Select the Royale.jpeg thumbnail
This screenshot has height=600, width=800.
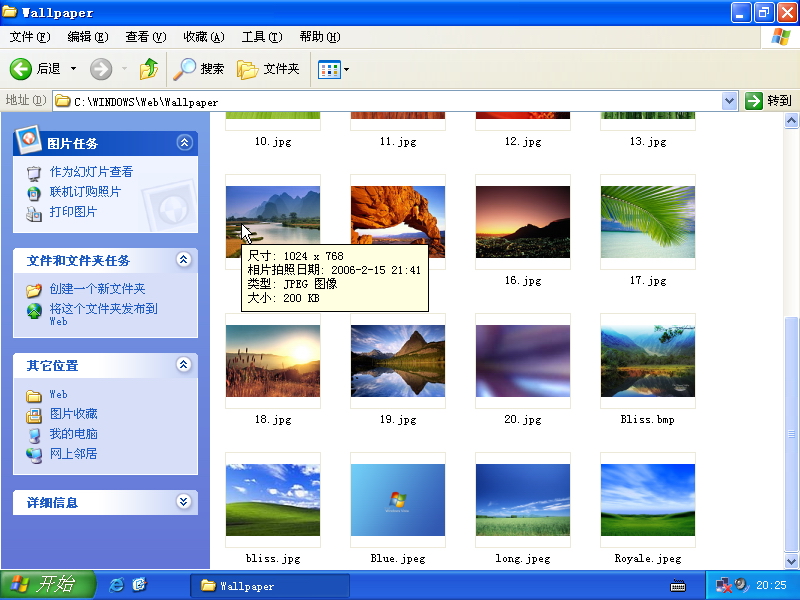tap(647, 499)
